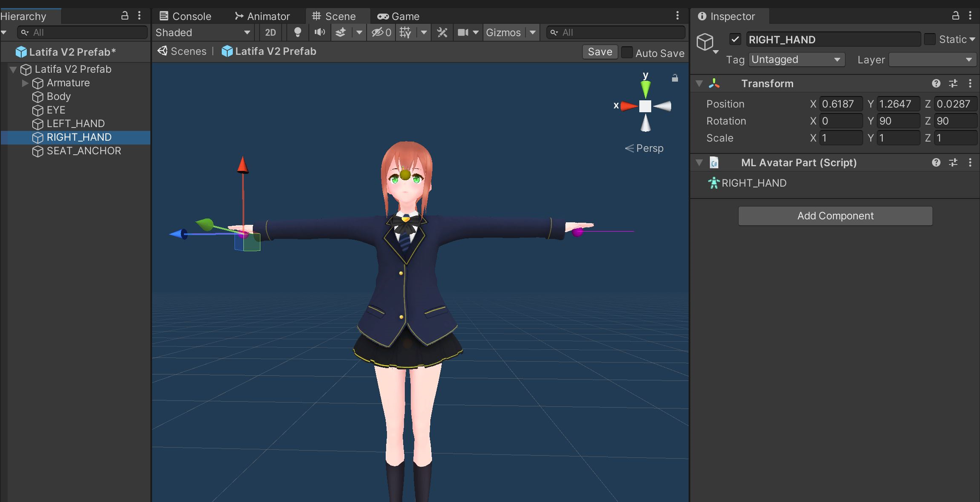980x502 pixels.
Task: Click the RIGHT_HAND avatar part reference
Action: point(747,183)
